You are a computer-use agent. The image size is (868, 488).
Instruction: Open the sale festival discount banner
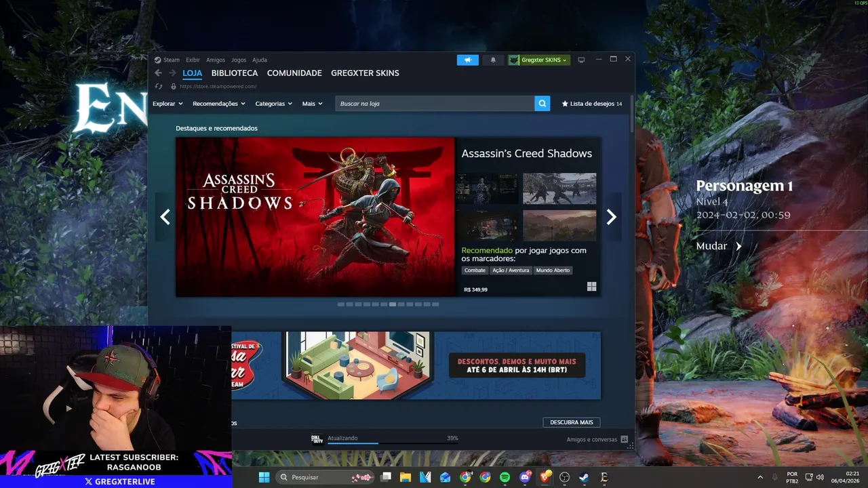point(416,365)
